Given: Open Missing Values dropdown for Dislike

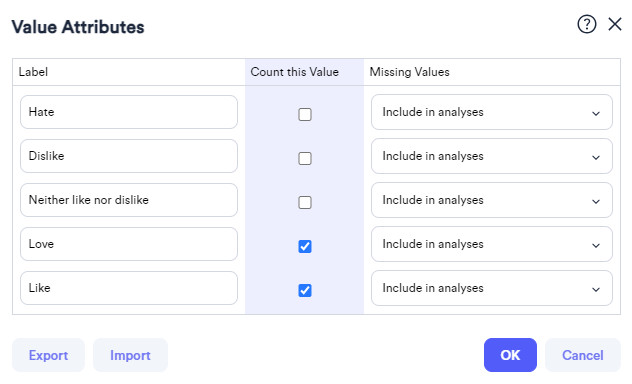Looking at the screenshot, I should [492, 156].
